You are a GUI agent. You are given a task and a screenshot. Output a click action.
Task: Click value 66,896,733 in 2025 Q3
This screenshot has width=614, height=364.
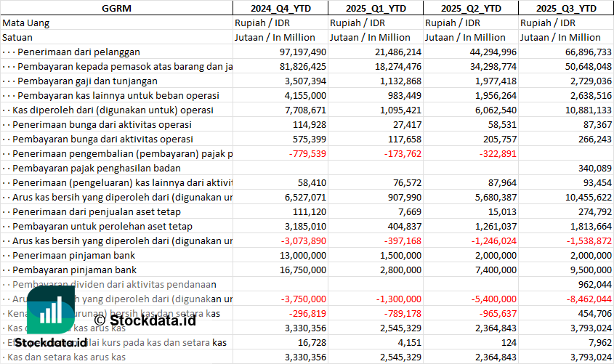(x=588, y=52)
